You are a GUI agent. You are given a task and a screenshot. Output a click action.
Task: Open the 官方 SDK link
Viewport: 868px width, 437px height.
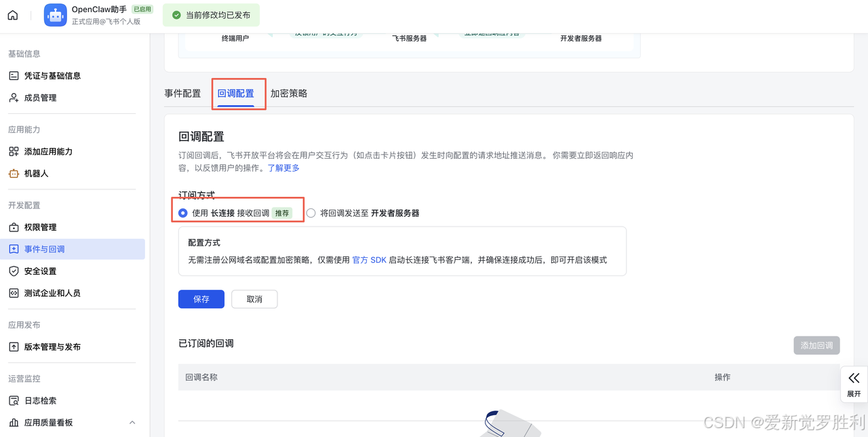point(369,260)
